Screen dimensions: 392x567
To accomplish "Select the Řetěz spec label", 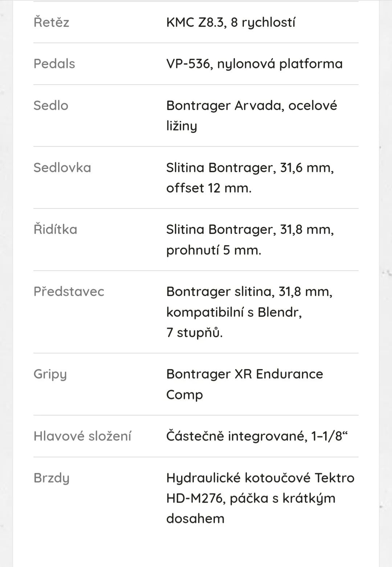I will (x=51, y=22).
